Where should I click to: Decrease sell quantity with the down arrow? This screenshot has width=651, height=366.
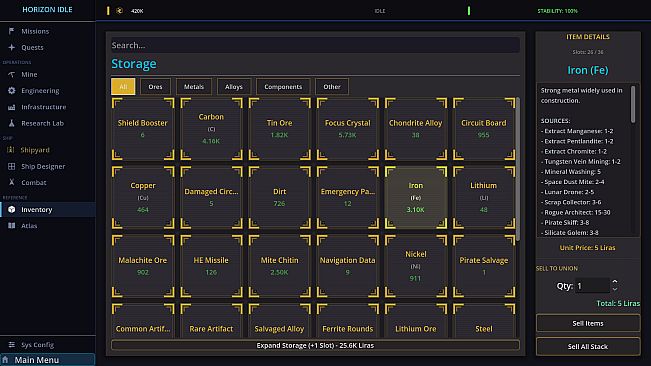(615, 289)
